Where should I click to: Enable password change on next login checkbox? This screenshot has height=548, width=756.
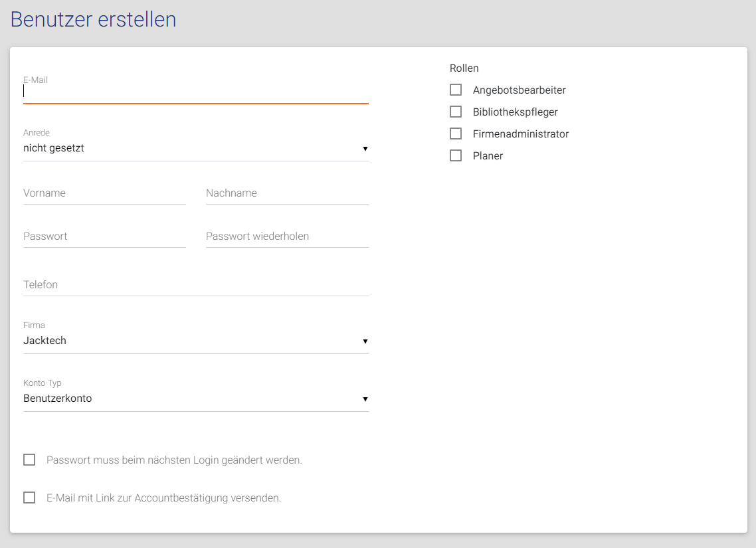pyautogui.click(x=29, y=460)
